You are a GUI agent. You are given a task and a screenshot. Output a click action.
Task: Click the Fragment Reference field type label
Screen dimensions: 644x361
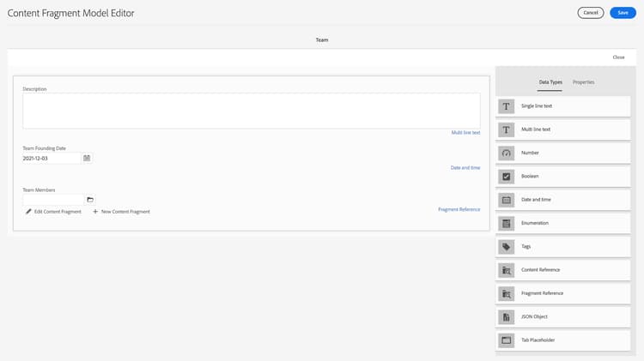coord(459,209)
